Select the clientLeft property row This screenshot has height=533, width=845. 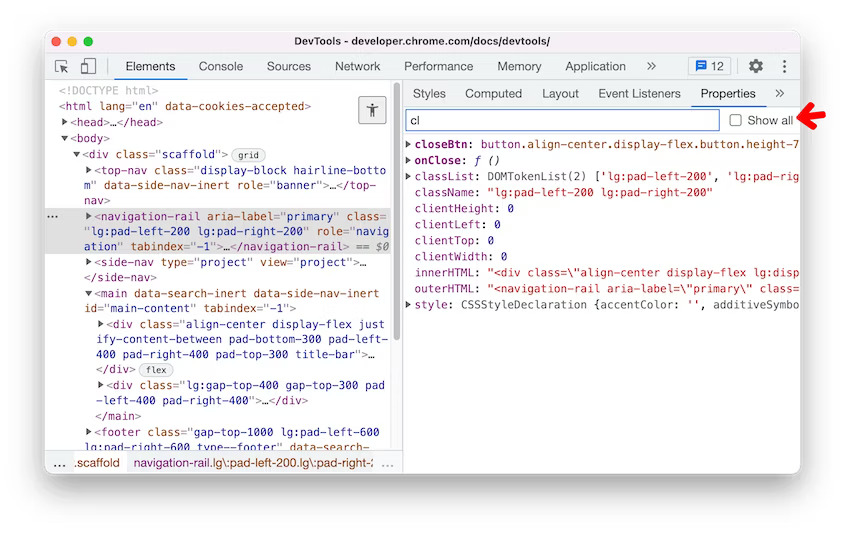pos(601,224)
